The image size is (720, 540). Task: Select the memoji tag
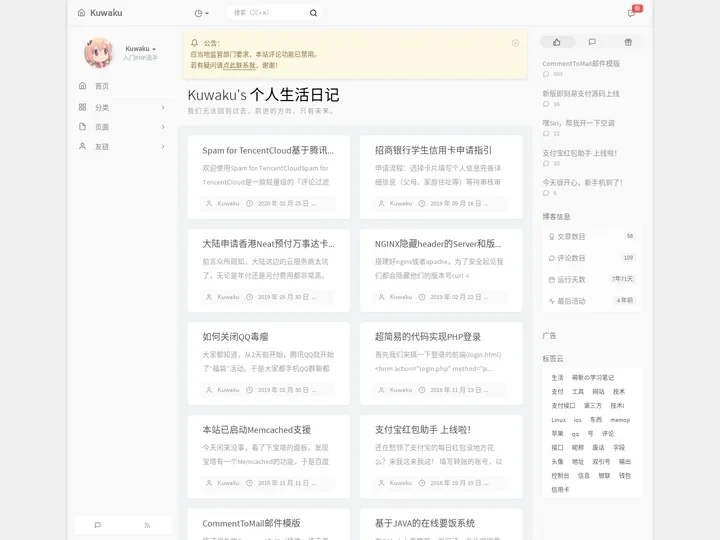(x=620, y=420)
